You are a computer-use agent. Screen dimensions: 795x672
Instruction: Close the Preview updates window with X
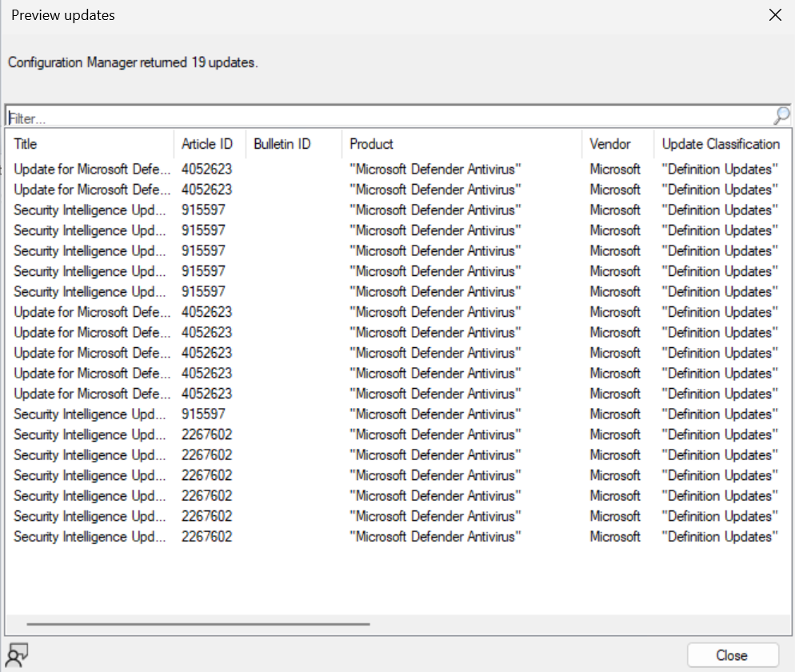coord(774,15)
